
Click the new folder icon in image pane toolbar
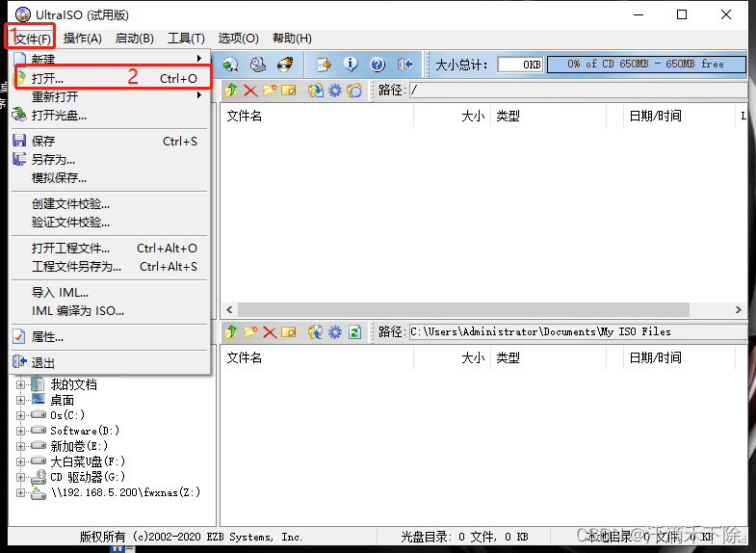pyautogui.click(x=270, y=91)
